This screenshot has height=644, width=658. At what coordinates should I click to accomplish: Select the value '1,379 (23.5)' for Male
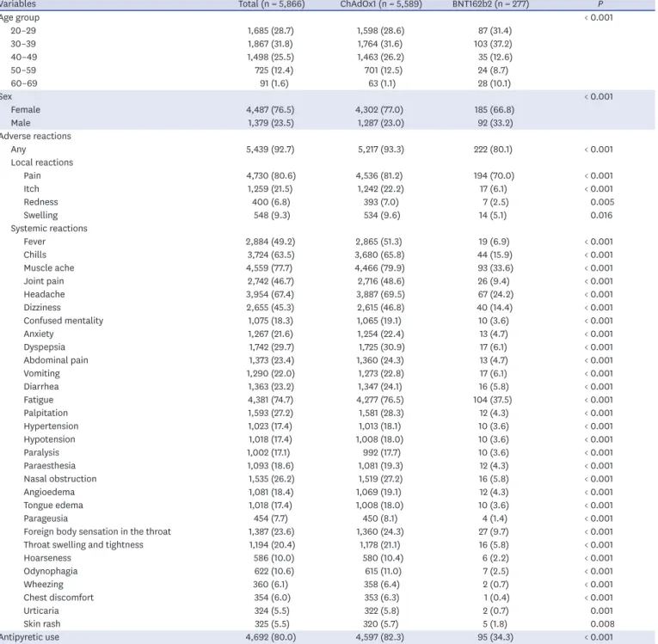pos(270,123)
